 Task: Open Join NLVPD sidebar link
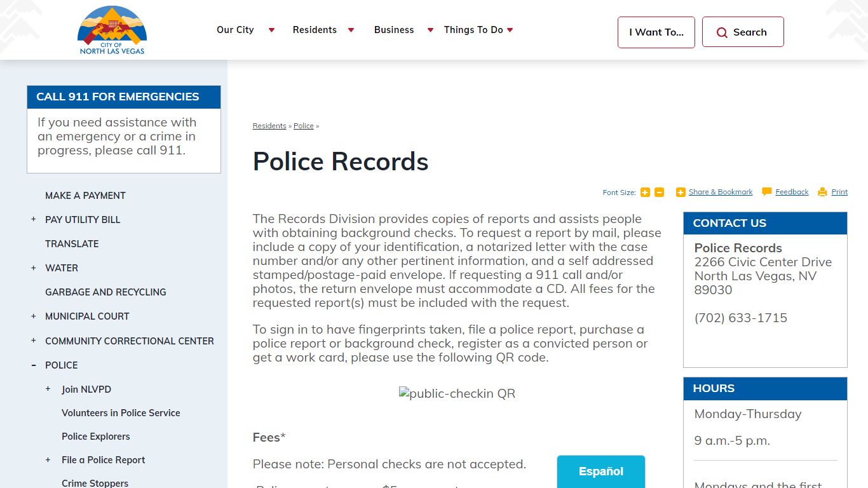(x=86, y=390)
